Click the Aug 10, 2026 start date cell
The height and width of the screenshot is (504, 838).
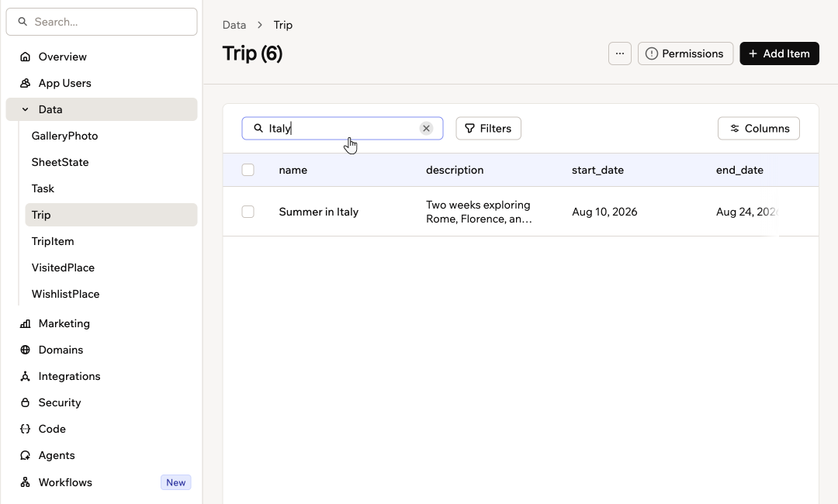604,212
